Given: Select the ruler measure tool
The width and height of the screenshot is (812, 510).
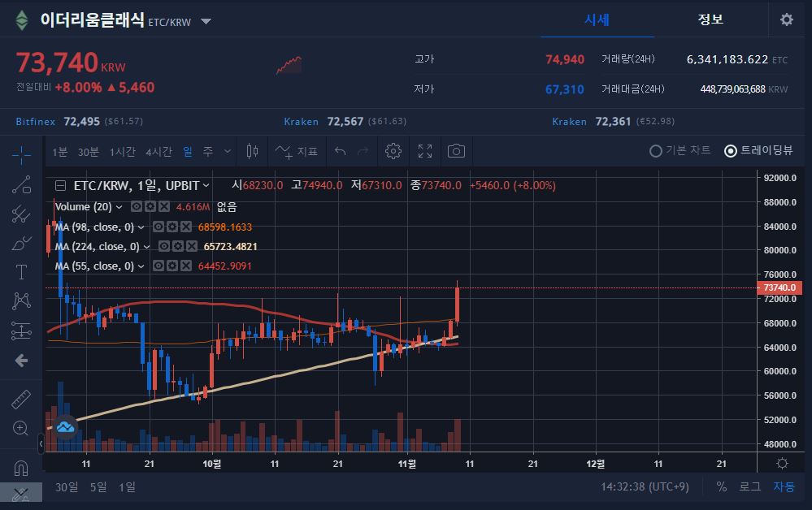Looking at the screenshot, I should pyautogui.click(x=21, y=400).
